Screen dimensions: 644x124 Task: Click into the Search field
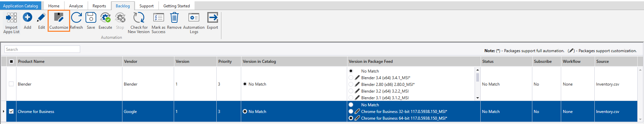42,49
